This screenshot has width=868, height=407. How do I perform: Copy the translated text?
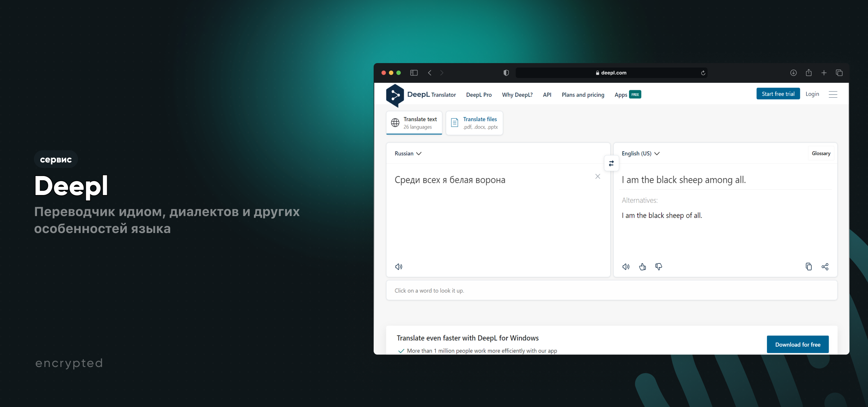(x=808, y=267)
